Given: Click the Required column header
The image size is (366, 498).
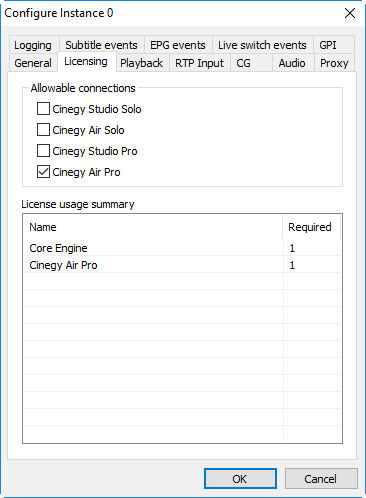Looking at the screenshot, I should [312, 227].
